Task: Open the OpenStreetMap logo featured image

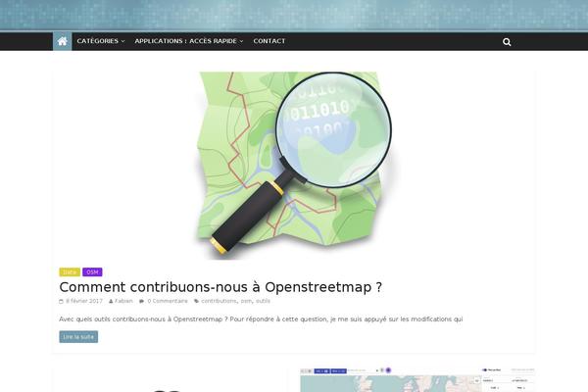Action: (x=294, y=165)
